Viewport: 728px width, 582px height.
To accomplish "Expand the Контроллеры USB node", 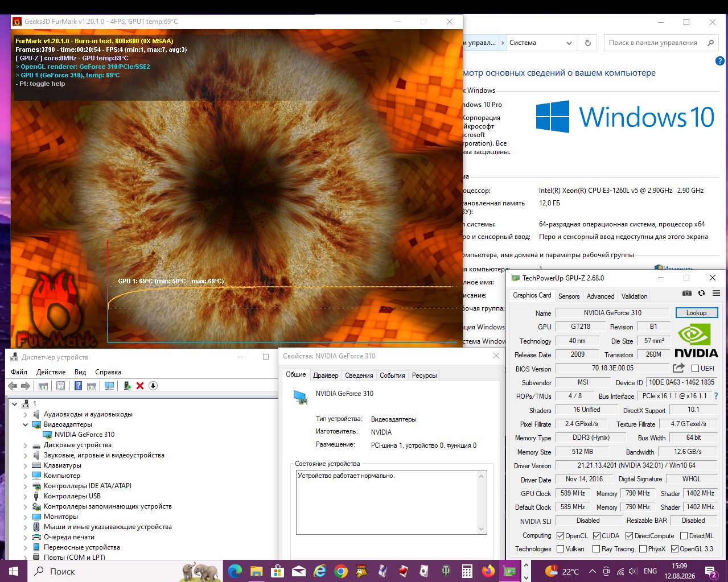I will (x=25, y=496).
